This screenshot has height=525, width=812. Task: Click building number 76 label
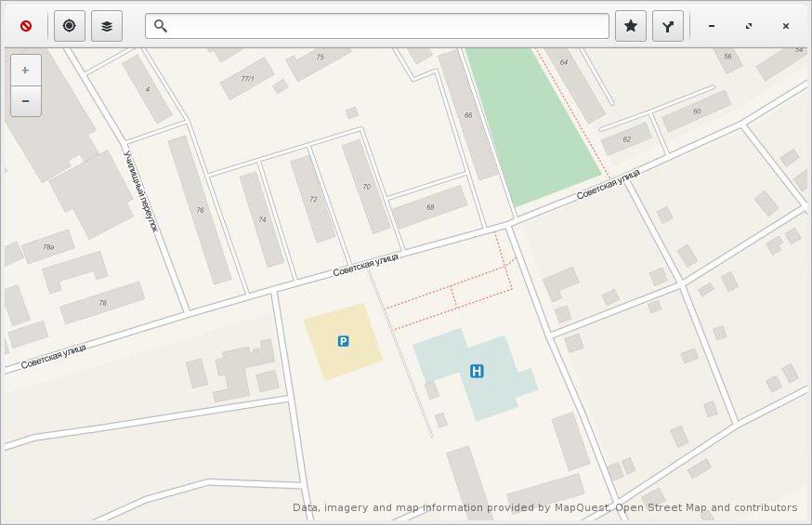coord(200,210)
